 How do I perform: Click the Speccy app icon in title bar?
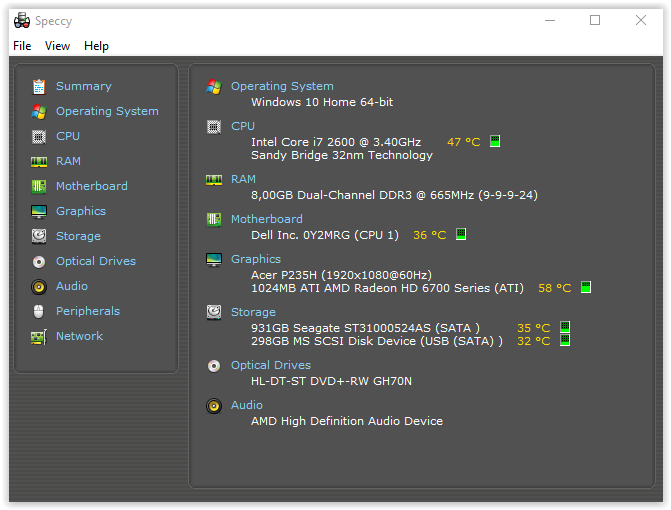[x=21, y=21]
